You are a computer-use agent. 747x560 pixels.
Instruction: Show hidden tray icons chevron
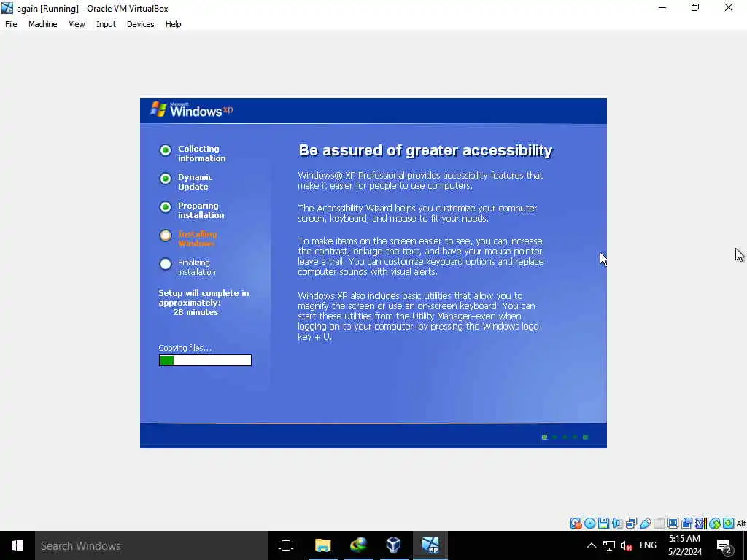[x=591, y=545]
